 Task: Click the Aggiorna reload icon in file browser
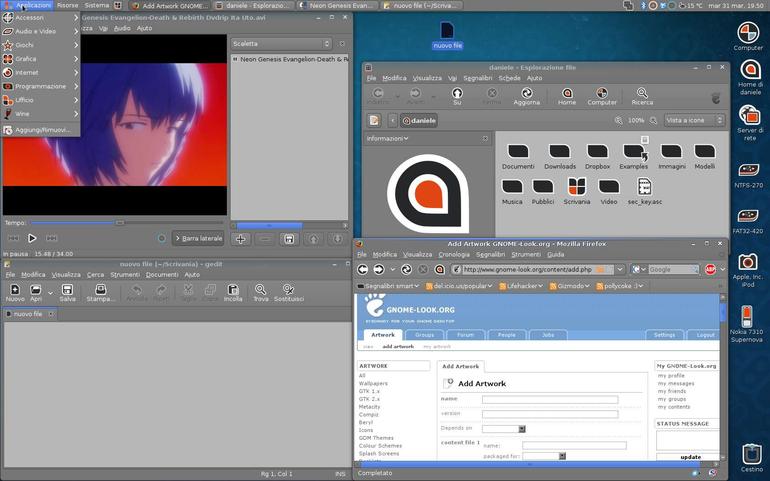[x=526, y=96]
